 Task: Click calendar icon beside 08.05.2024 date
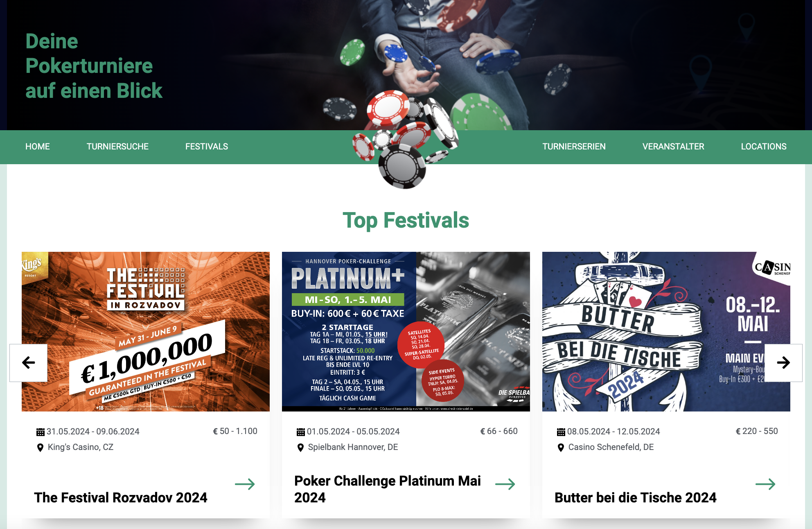(561, 432)
